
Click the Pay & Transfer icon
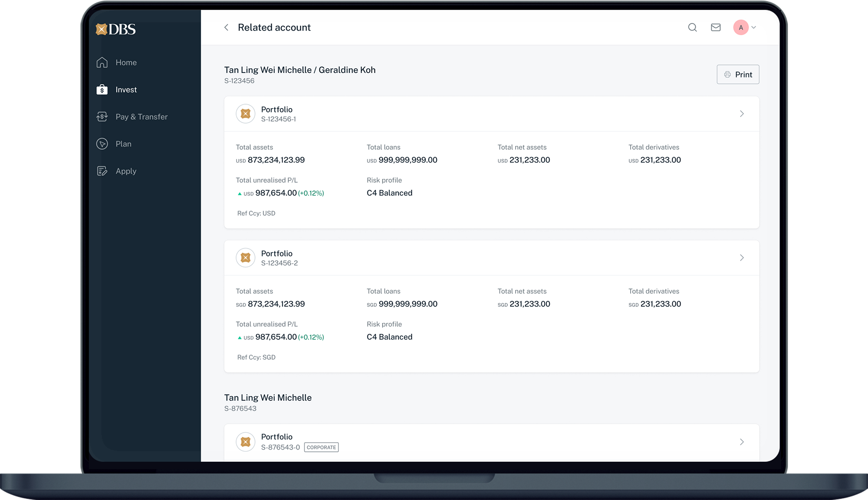pos(102,117)
